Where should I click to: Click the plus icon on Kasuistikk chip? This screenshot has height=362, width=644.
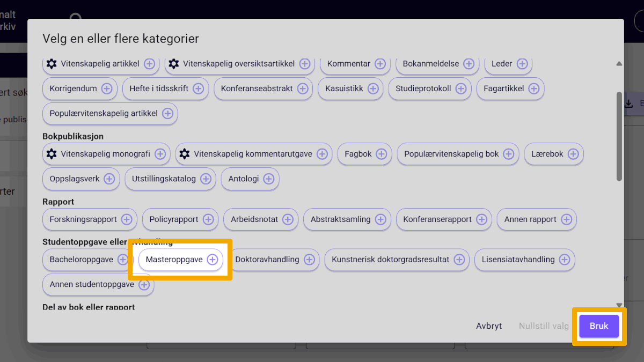pos(373,88)
